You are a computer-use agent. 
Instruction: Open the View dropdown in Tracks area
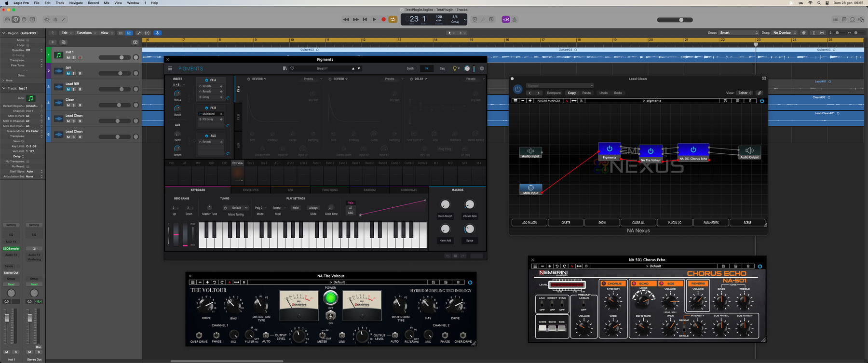click(x=106, y=33)
